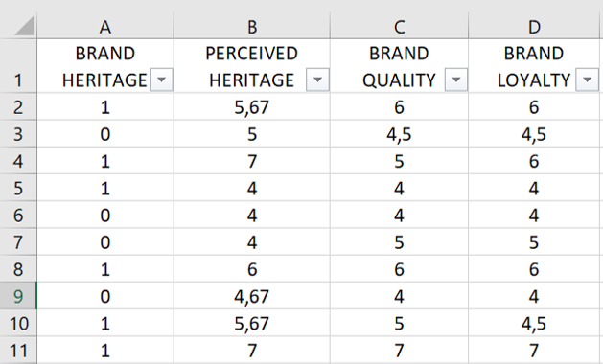Select row 10 header
The height and width of the screenshot is (364, 603).
[18, 323]
